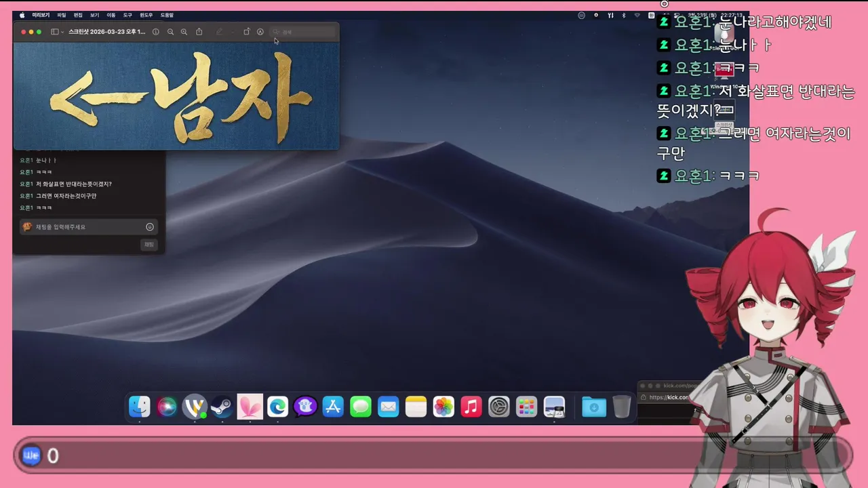868x488 pixels.
Task: Open the pink petals app in Dock
Action: pyautogui.click(x=250, y=407)
